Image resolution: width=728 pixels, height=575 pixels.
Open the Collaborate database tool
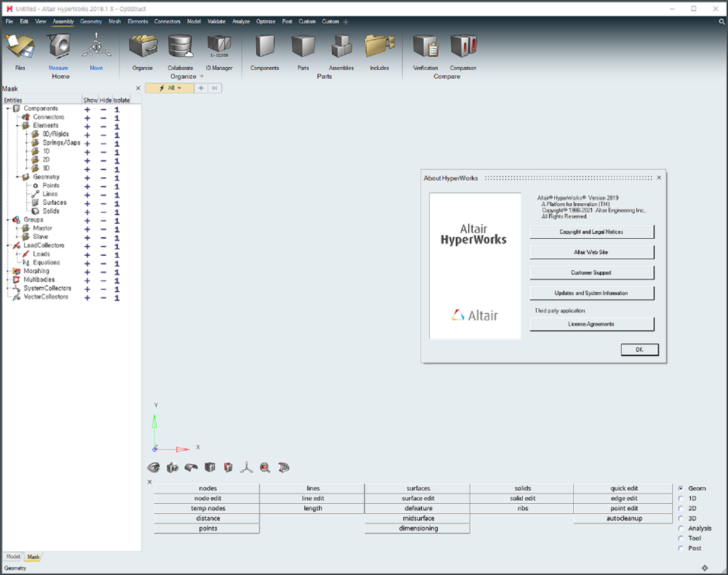pyautogui.click(x=181, y=52)
